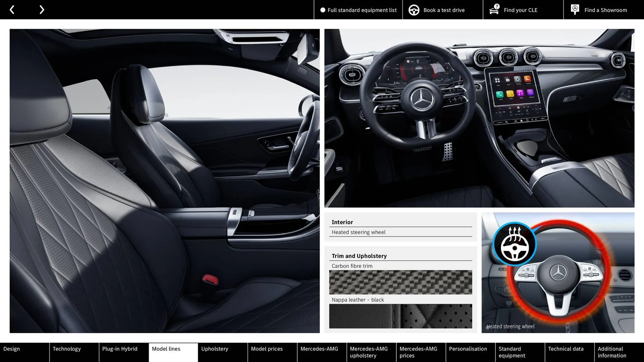
Task: Select the Nappa leather black swatch
Action: tap(401, 316)
